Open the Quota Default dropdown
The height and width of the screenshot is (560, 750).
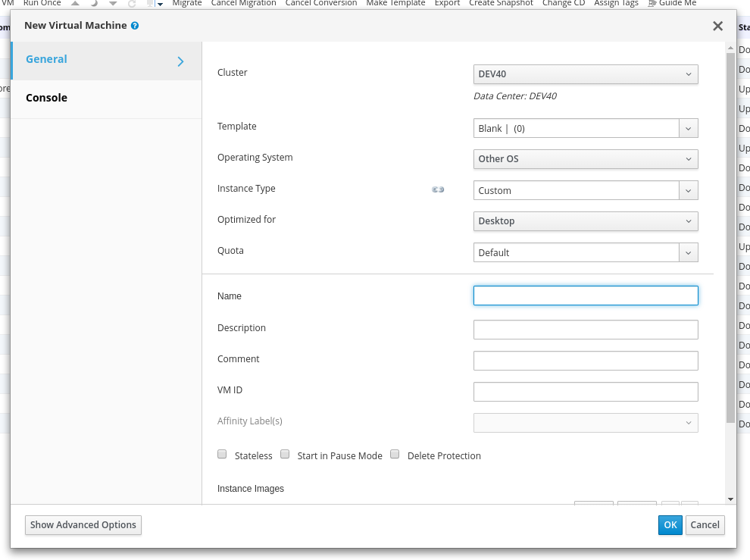(688, 252)
